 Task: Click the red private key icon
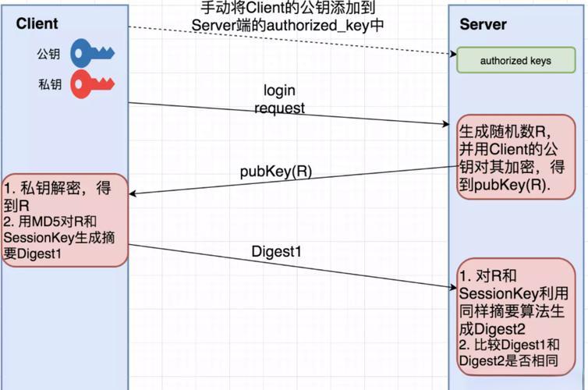click(x=92, y=83)
